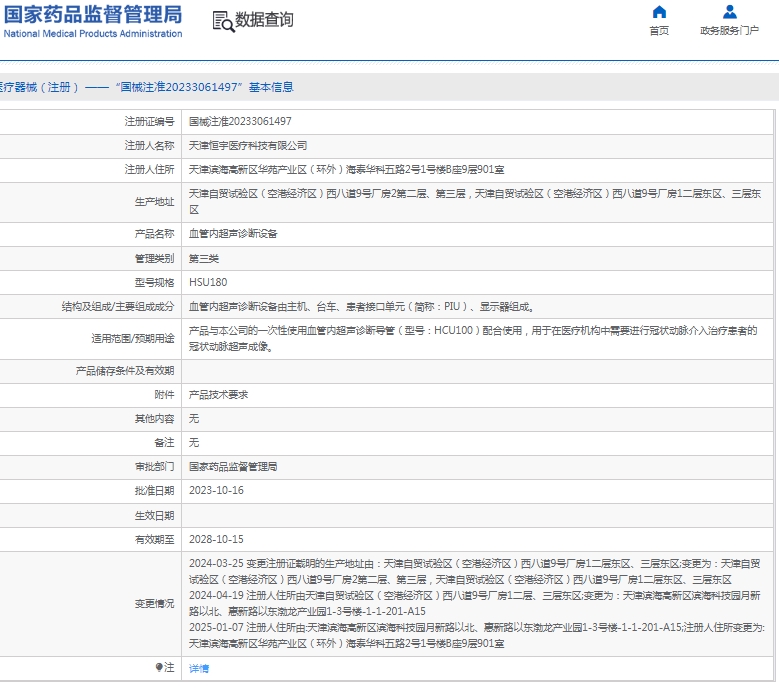Click the 注册人住所 address value
Image resolution: width=779 pixels, height=689 pixels.
point(346,170)
